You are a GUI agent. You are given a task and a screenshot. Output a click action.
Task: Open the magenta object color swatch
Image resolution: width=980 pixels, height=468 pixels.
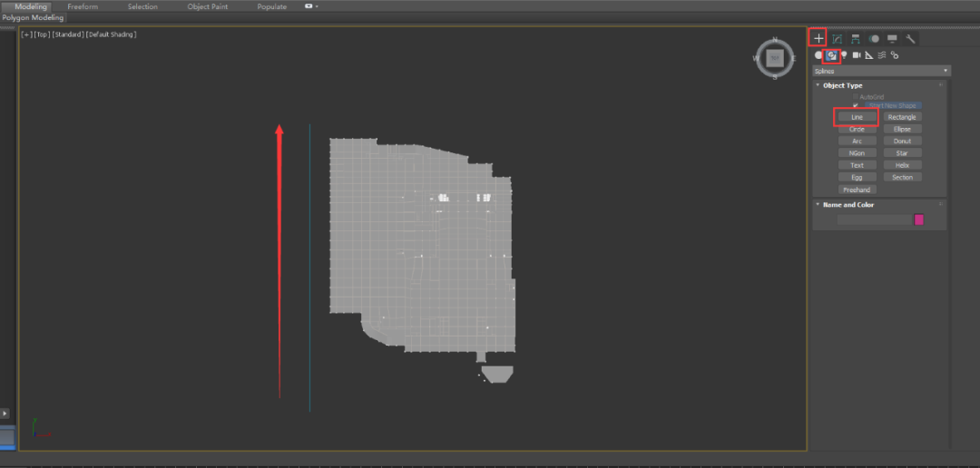click(918, 219)
